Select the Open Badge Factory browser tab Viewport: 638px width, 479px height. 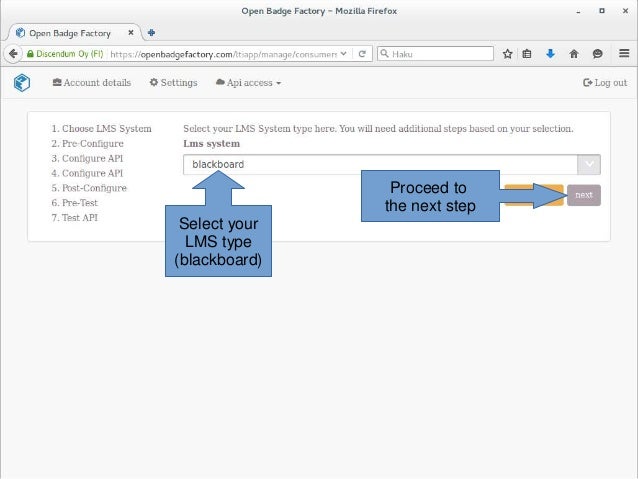(74, 33)
